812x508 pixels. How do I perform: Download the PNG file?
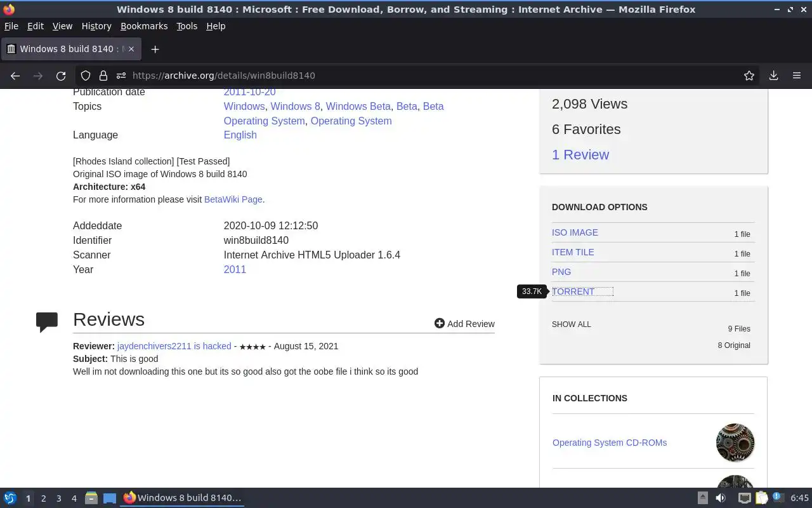(561, 272)
